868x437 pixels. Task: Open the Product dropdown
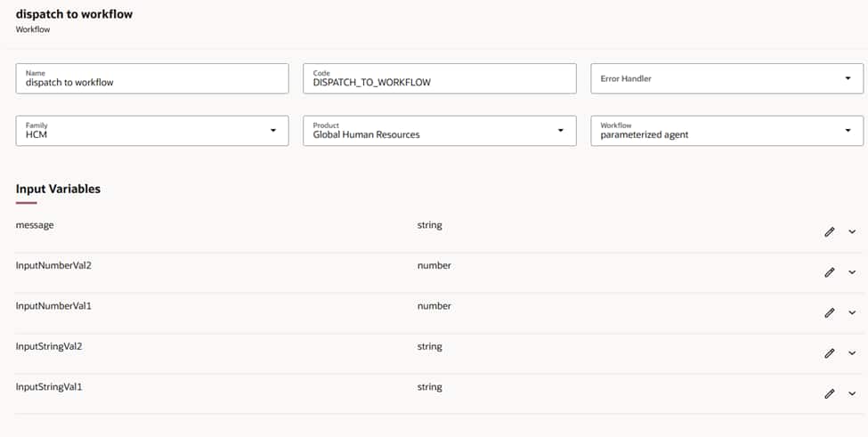(561, 131)
